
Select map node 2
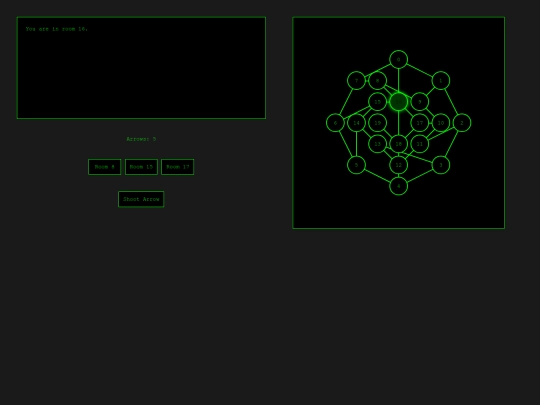coord(462,123)
